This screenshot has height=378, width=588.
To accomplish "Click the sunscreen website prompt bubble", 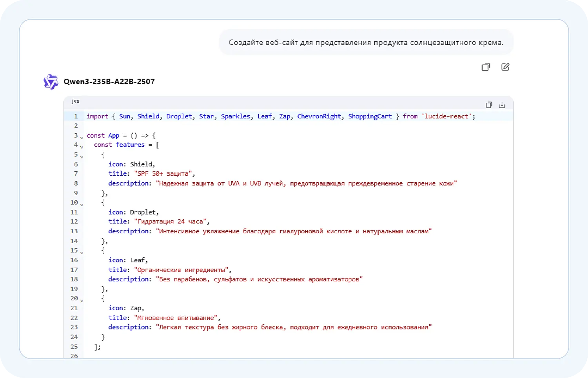I will (x=366, y=42).
